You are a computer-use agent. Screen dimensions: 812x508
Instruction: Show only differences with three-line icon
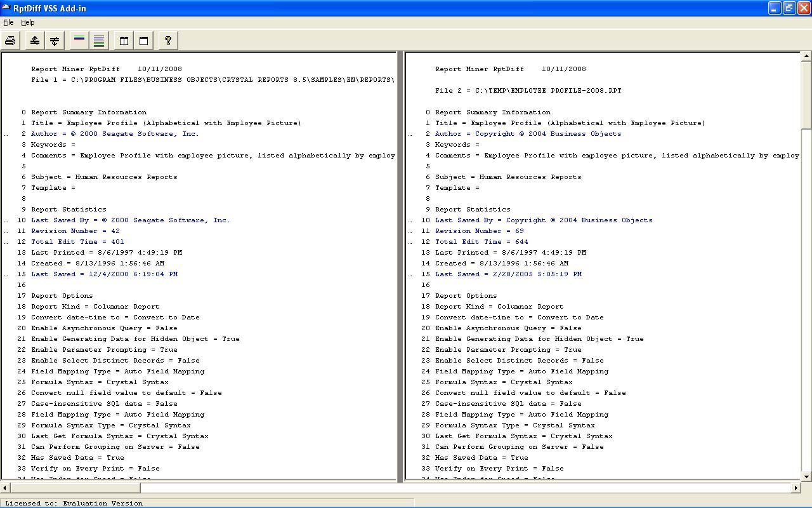coord(79,41)
